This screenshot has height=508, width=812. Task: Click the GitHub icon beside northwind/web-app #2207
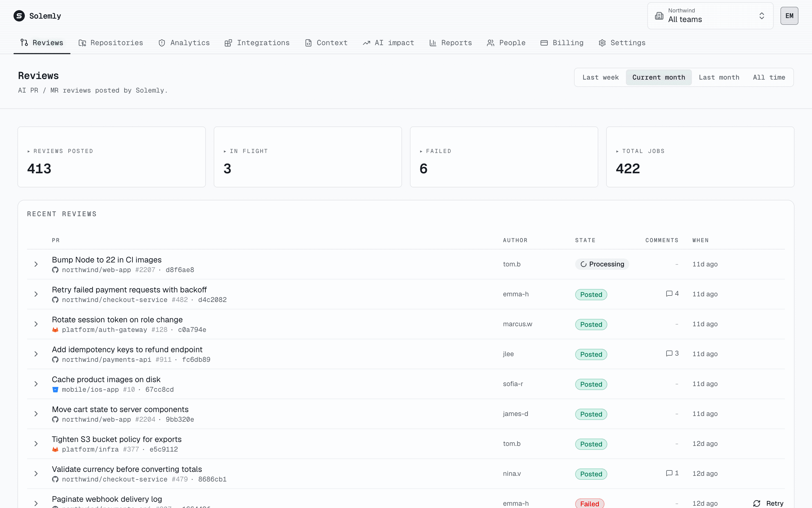[x=55, y=270]
